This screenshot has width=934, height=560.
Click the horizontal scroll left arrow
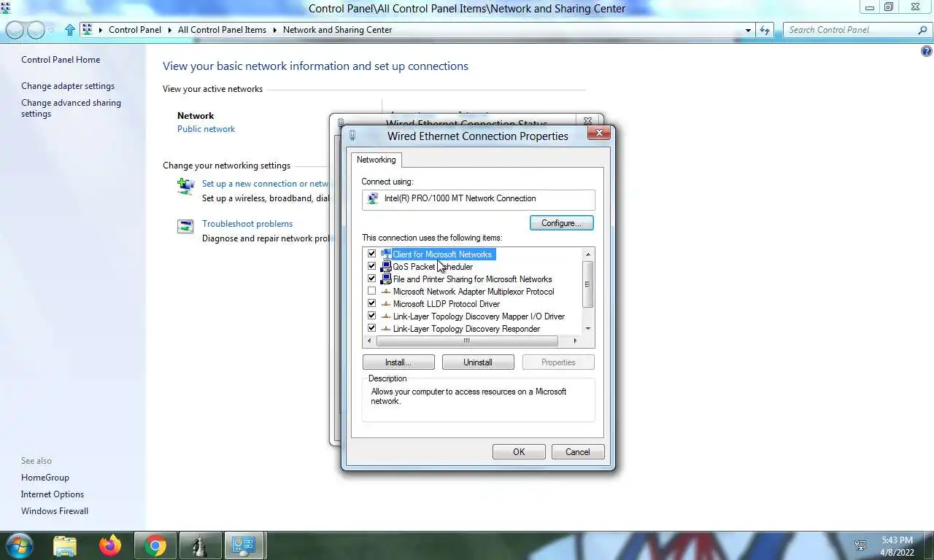(x=369, y=341)
